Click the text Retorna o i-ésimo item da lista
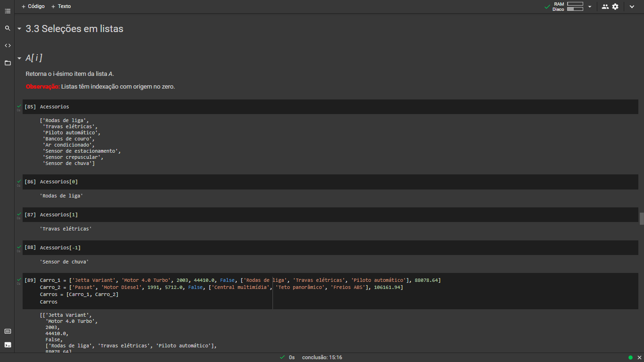 tap(70, 74)
